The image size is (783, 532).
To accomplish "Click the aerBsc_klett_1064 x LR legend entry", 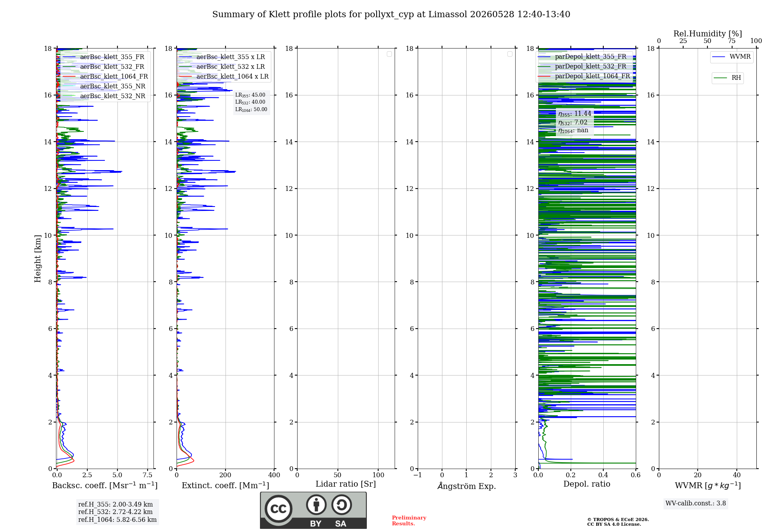I will tap(224, 77).
